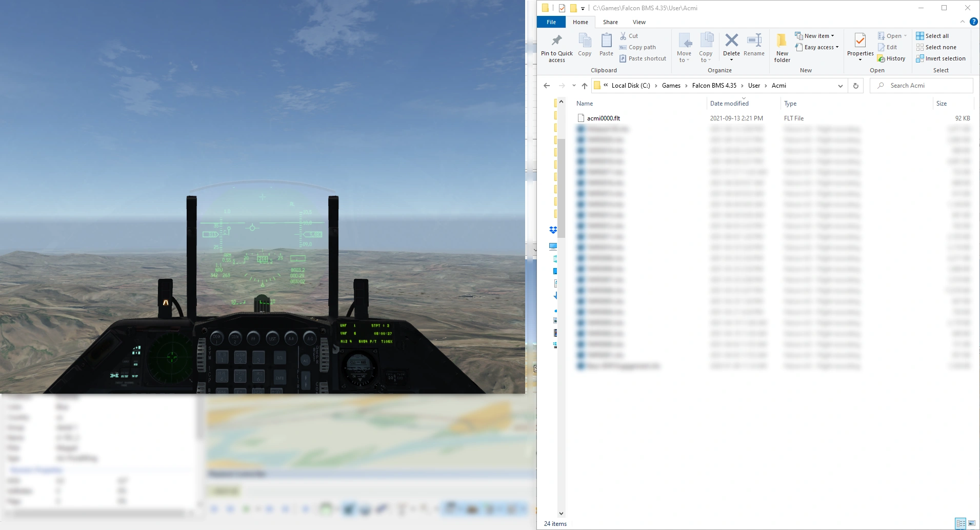Select the Dropbox icon in navigation pane
This screenshot has height=530, width=980.
pos(553,230)
